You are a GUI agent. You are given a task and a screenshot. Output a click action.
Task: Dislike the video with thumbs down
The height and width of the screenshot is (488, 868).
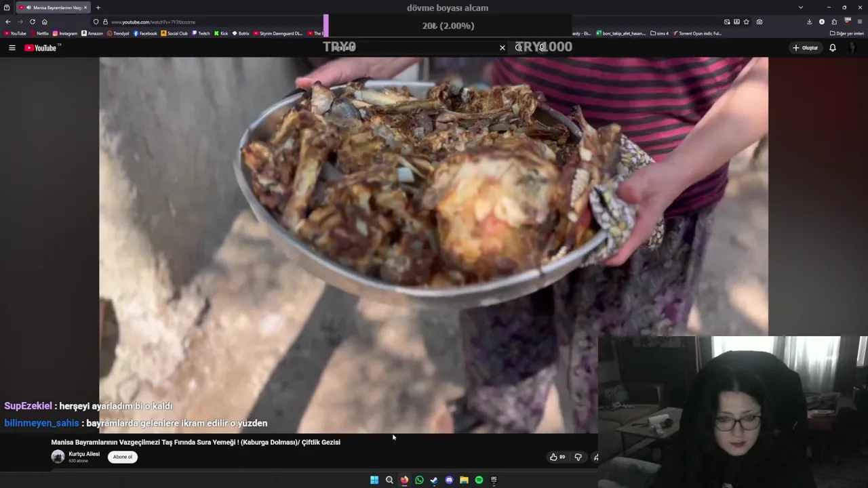click(x=578, y=457)
